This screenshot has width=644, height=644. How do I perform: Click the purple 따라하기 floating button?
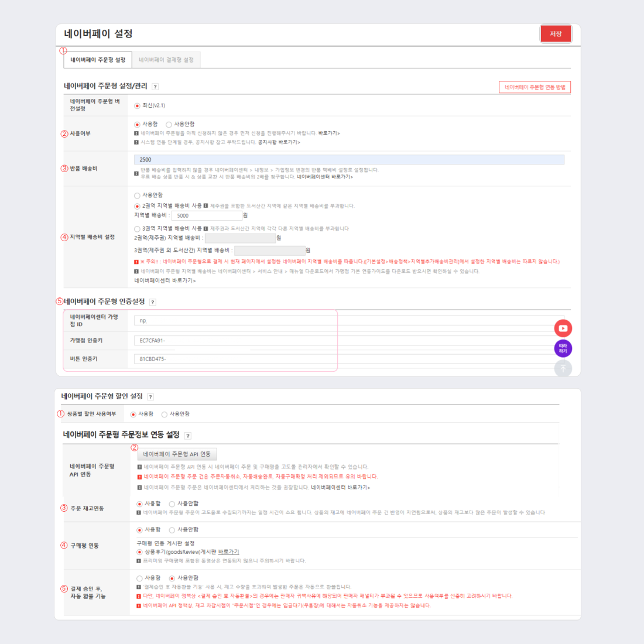click(x=563, y=348)
